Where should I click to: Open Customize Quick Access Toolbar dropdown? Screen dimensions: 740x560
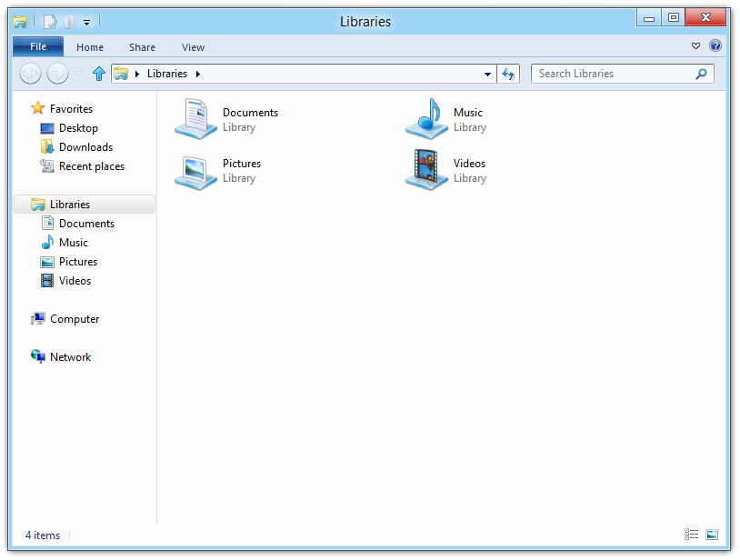[x=87, y=21]
